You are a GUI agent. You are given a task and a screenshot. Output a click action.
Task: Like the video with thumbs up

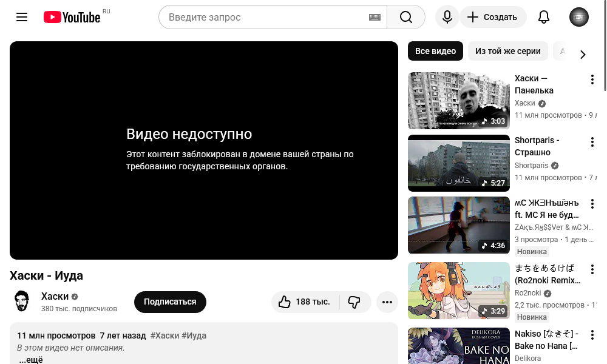pos(305,302)
